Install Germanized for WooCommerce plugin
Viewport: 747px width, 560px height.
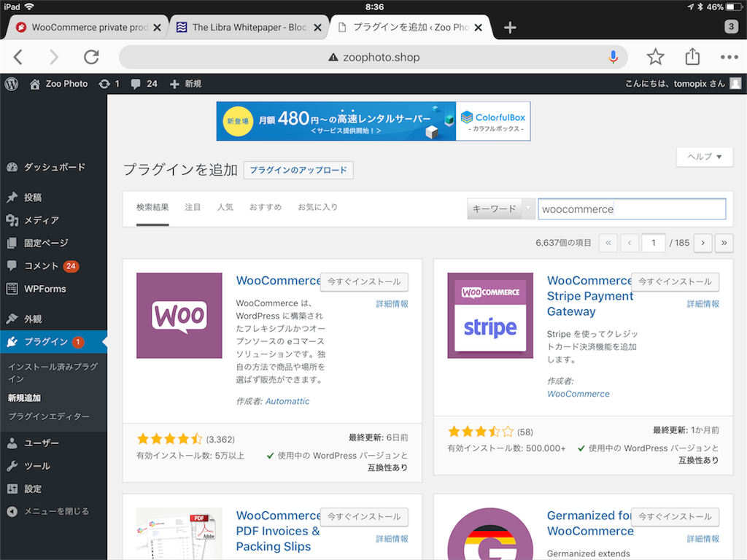[x=675, y=517]
